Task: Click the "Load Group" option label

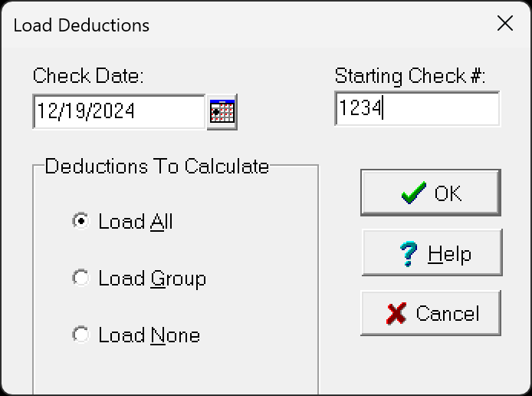Action: tap(153, 279)
